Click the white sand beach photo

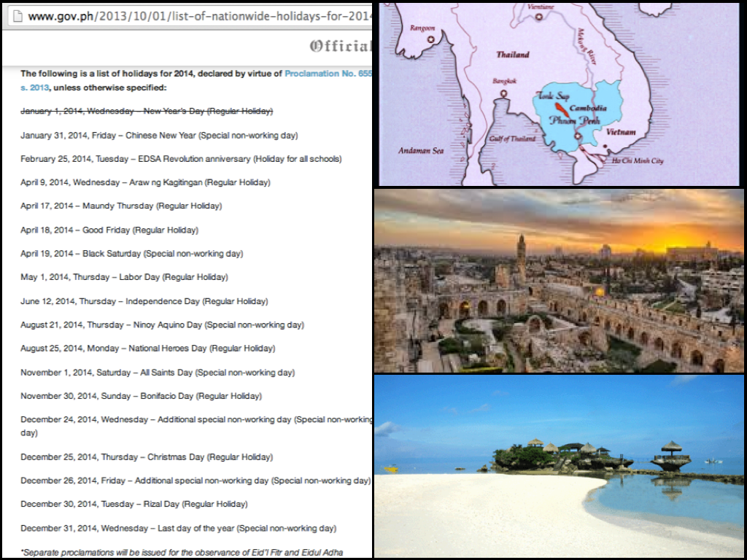(559, 467)
